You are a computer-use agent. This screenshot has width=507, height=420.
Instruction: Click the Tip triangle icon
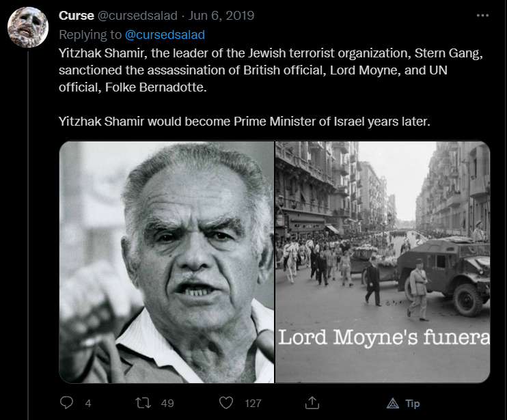[x=393, y=403]
